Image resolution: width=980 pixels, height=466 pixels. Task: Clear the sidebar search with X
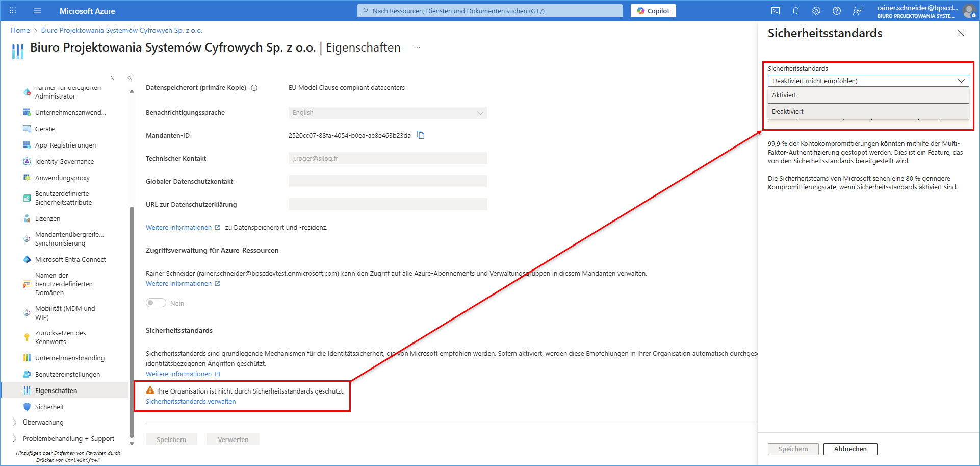[x=112, y=78]
